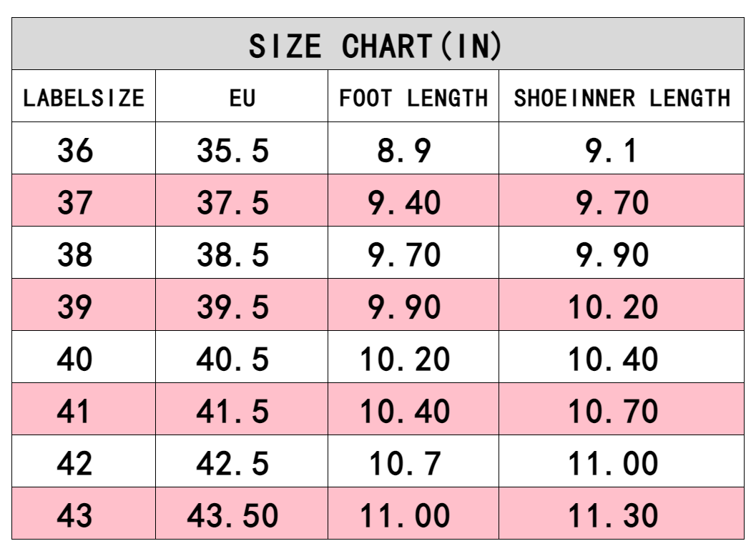Select foot length value 8.9
This screenshot has width=756, height=551.
tap(405, 151)
